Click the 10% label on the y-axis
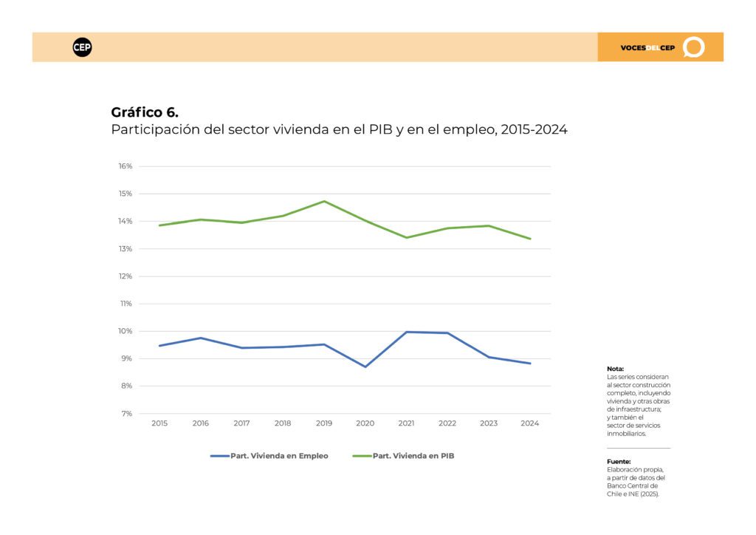Image resolution: width=756 pixels, height=535 pixels. click(126, 331)
